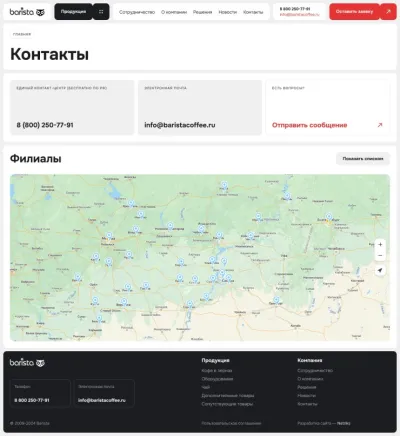Screen dimensions: 400x436
Task: Select the Казань branch pin
Action: pos(219,235)
